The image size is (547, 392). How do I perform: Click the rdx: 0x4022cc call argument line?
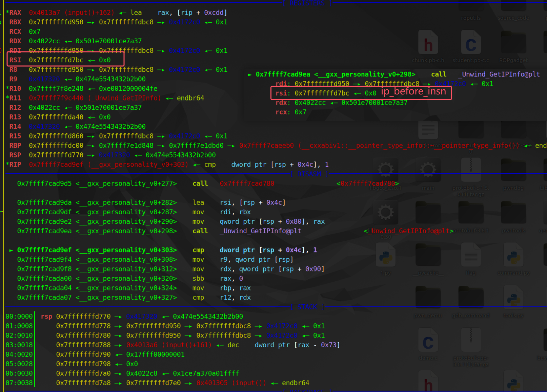pos(341,103)
